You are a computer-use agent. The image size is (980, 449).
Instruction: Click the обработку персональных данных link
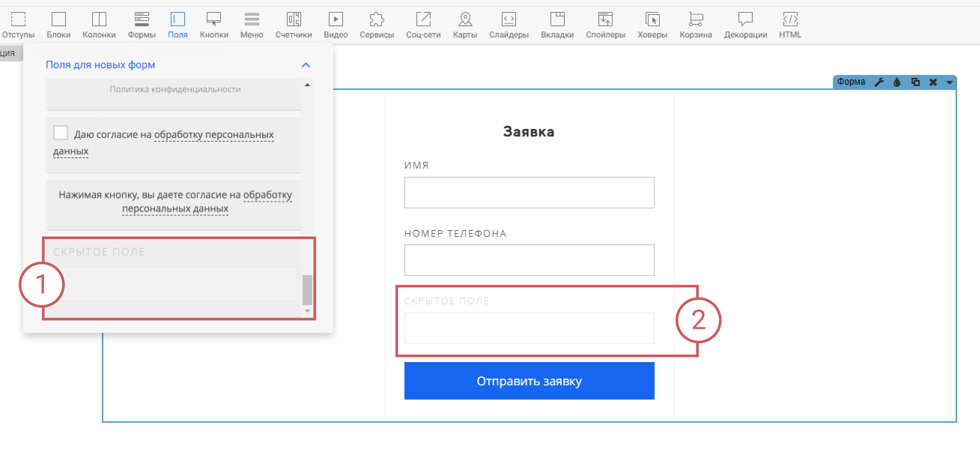tap(213, 135)
